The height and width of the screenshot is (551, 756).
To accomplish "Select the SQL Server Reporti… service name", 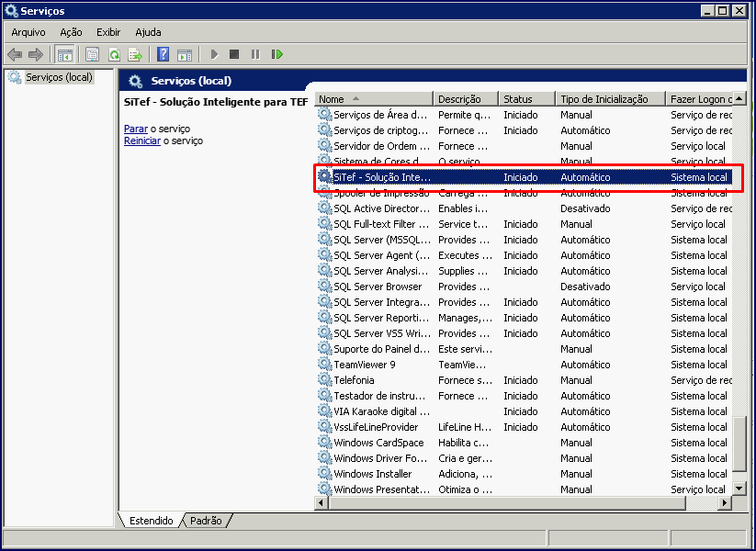I will point(381,318).
